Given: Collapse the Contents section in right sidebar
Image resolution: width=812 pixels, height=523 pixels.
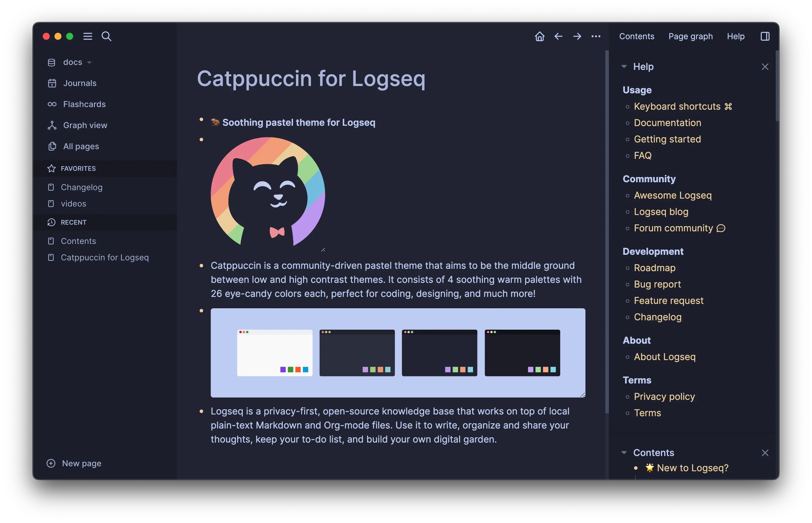Looking at the screenshot, I should 624,453.
